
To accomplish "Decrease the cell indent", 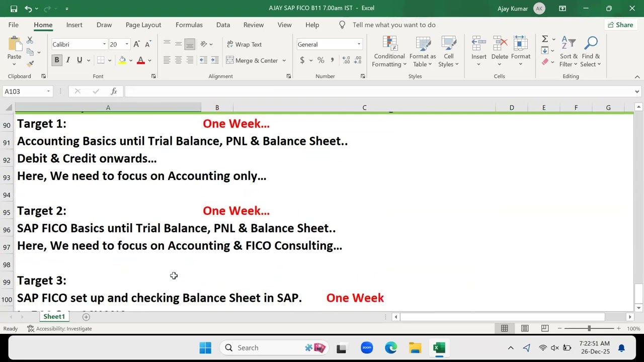I will click(x=203, y=60).
